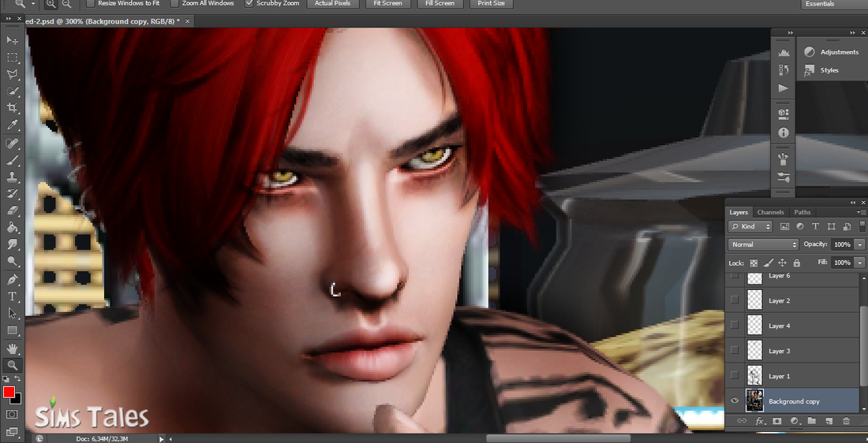Hide the Background copy layer
This screenshot has height=443, width=868.
[735, 401]
